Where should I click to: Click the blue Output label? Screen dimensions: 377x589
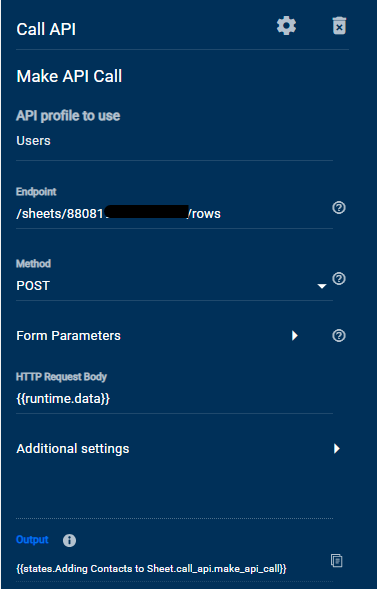click(x=32, y=540)
